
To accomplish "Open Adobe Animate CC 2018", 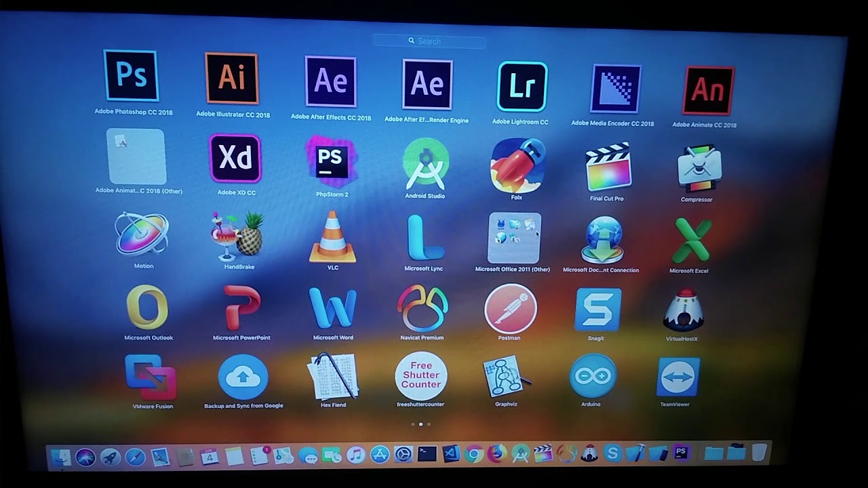I will (708, 91).
